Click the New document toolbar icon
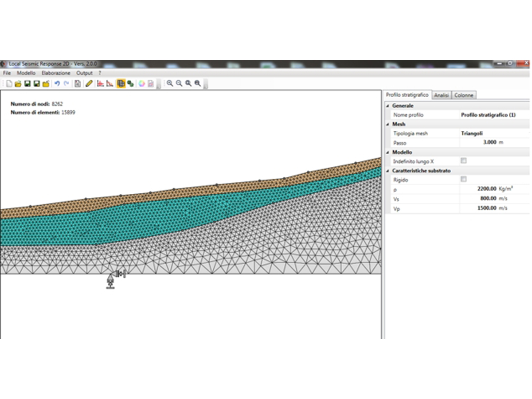532x399 pixels. [x=9, y=83]
